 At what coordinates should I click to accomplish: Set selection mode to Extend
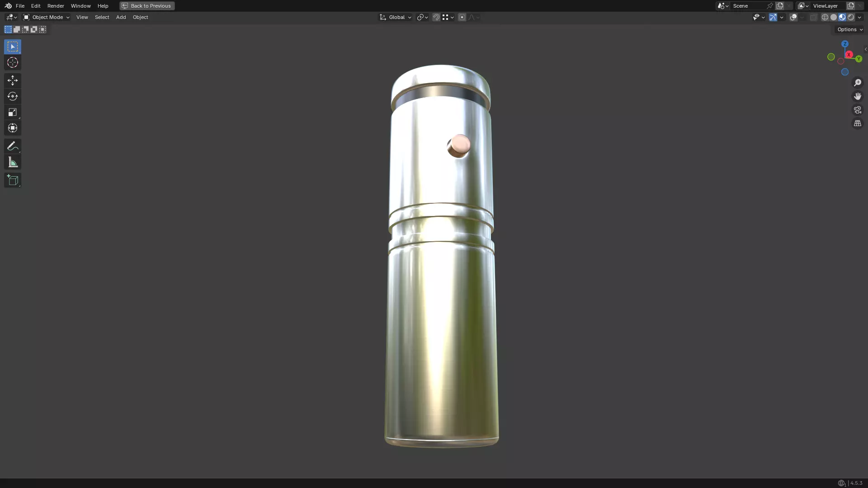(x=17, y=29)
